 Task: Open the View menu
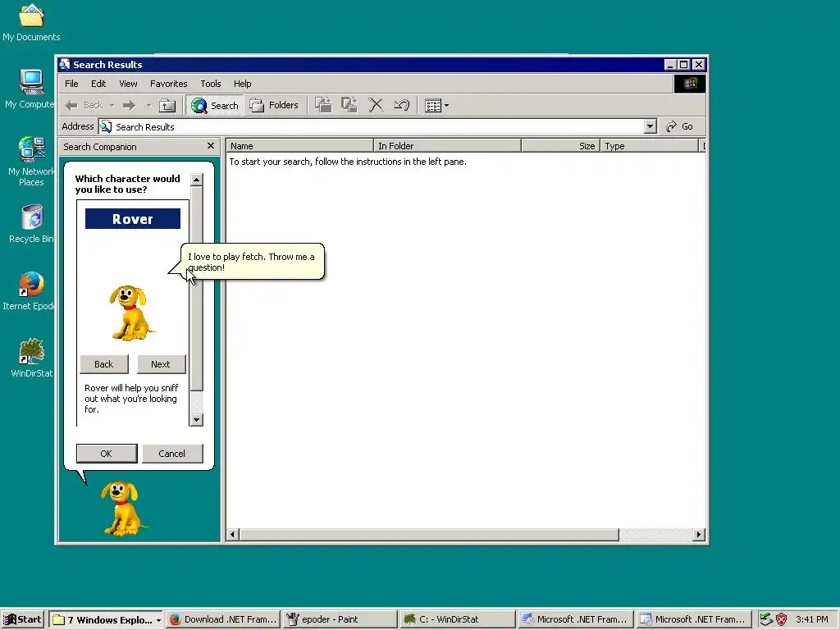128,84
